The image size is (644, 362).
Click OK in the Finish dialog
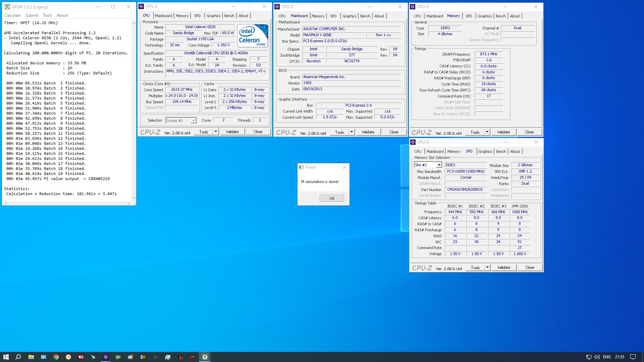(332, 198)
